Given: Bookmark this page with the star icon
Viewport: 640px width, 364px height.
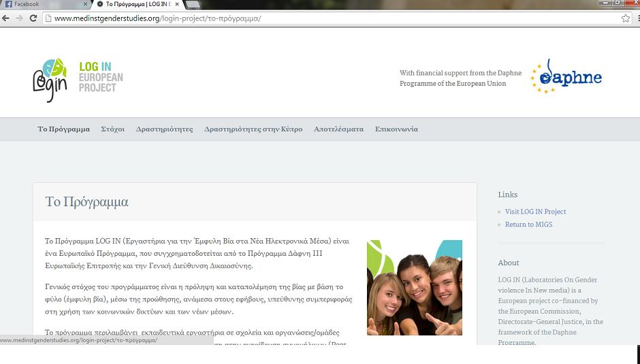Looking at the screenshot, I should pyautogui.click(x=625, y=18).
